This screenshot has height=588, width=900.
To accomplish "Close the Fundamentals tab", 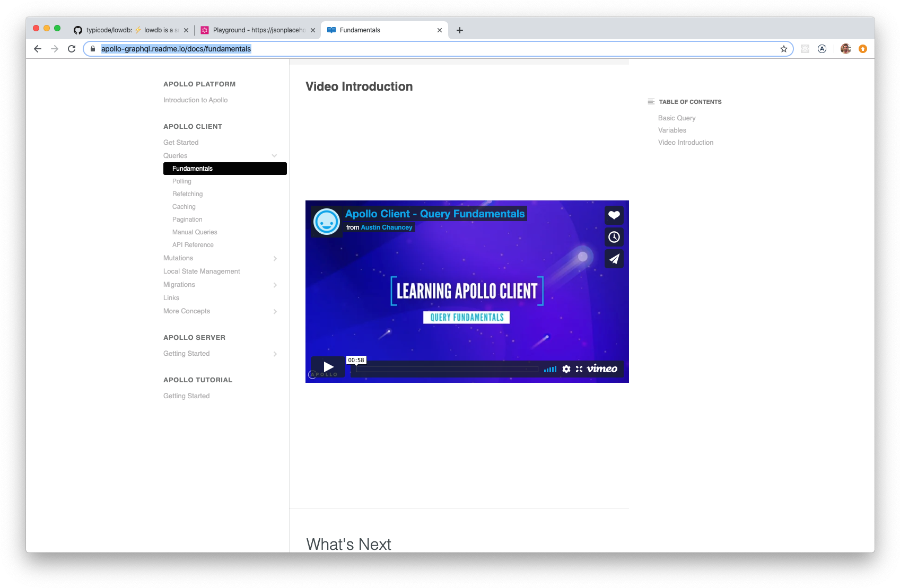I will (x=440, y=30).
